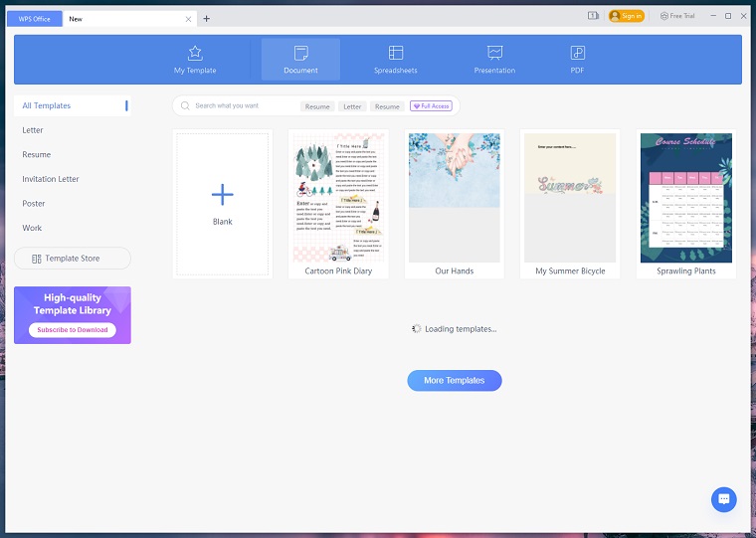
Task: Click the Letter search tag
Action: click(x=352, y=106)
